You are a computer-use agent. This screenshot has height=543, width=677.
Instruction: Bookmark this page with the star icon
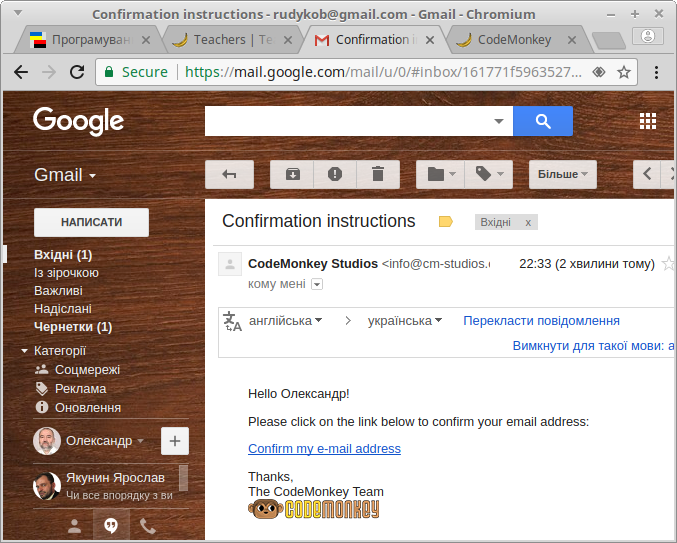coord(624,72)
